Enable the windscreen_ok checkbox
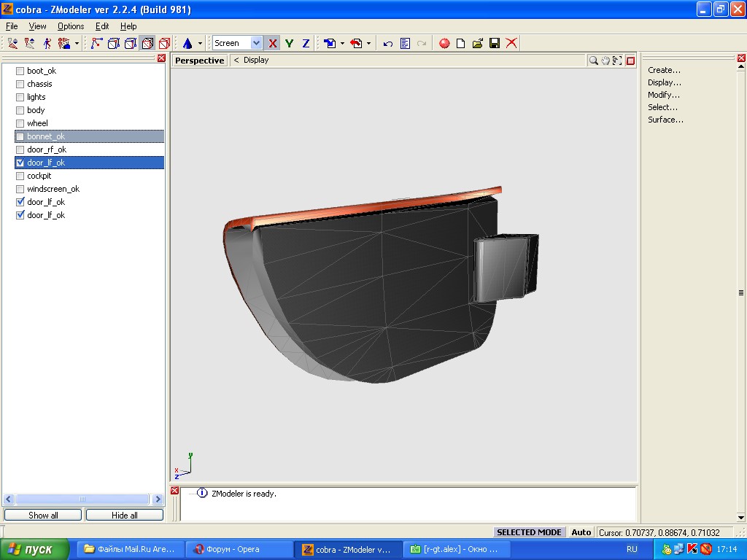747x560 pixels. tap(20, 189)
